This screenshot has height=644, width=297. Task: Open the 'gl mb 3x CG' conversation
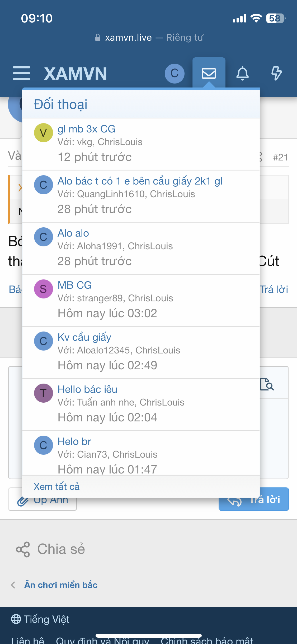coord(87,129)
